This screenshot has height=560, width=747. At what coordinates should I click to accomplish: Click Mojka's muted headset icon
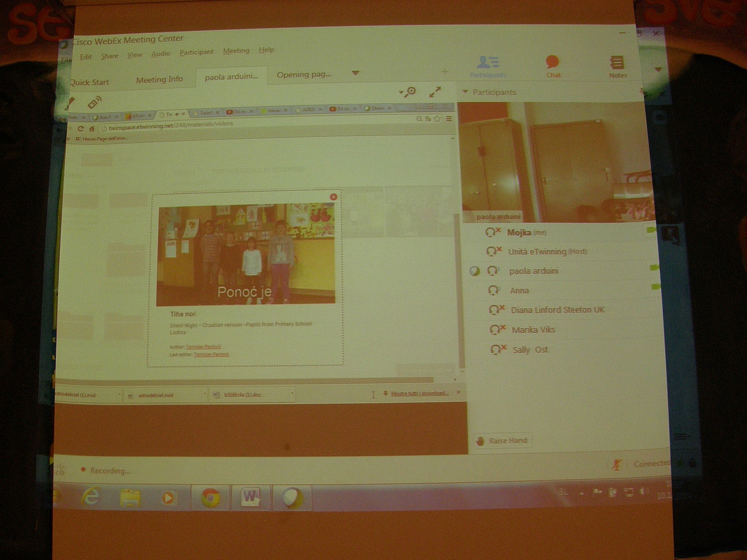pyautogui.click(x=494, y=232)
